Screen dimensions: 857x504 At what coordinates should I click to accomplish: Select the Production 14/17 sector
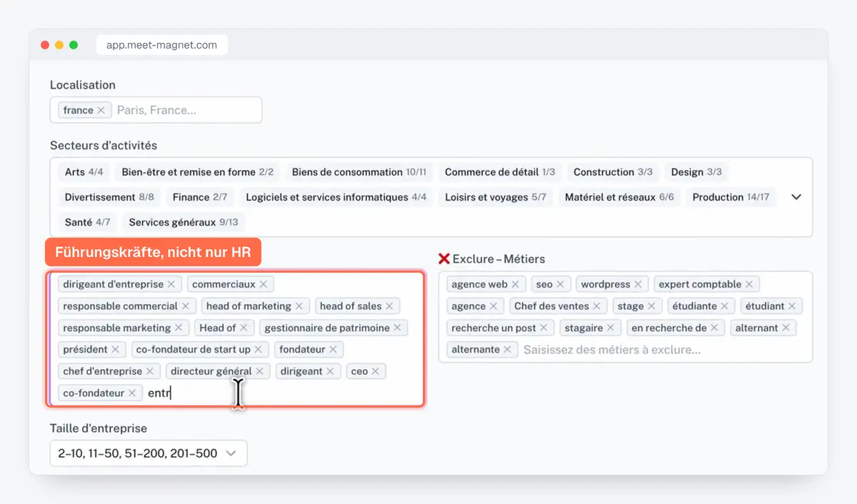click(x=731, y=197)
